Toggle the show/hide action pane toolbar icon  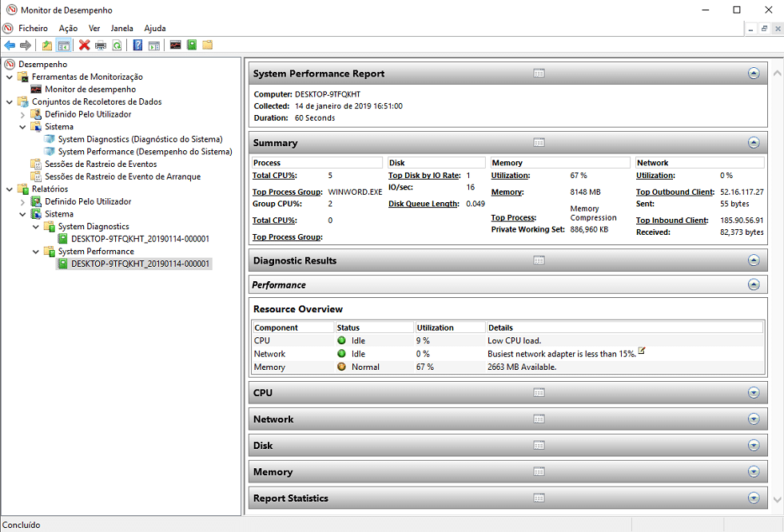(x=154, y=46)
